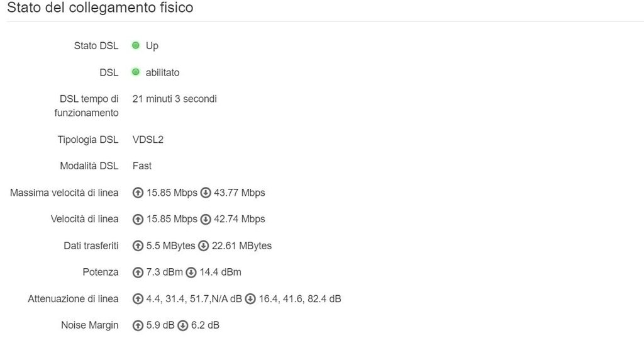The width and height of the screenshot is (644, 338).
Task: Click upload arrow icon for Massima velocità di linea
Action: click(x=138, y=193)
